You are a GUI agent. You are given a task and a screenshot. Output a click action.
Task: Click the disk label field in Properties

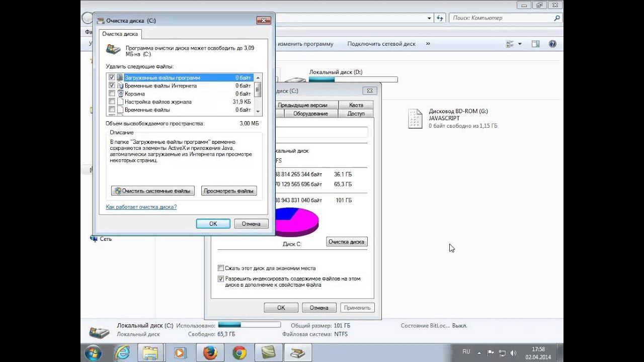point(321,132)
